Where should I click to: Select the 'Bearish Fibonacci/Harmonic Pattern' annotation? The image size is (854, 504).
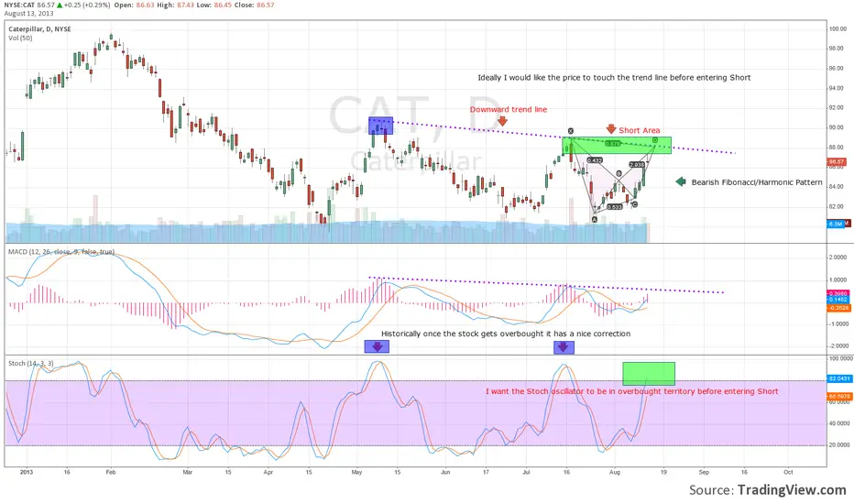[757, 182]
